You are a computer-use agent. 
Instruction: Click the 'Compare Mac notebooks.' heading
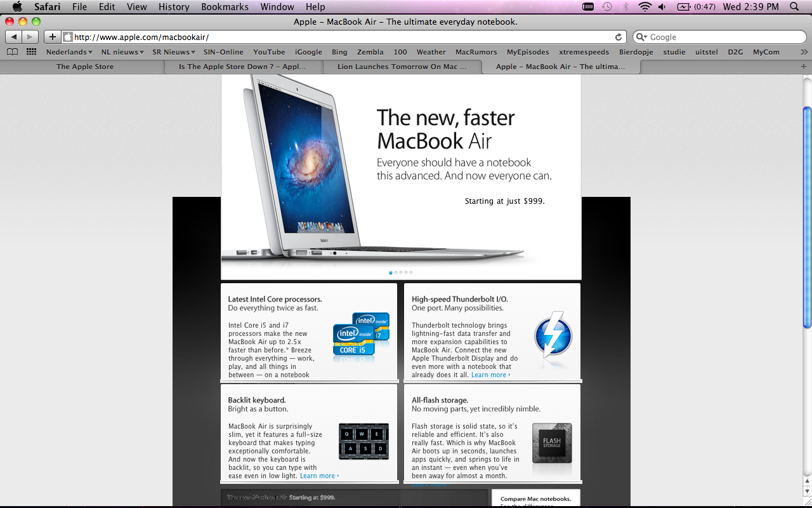[x=536, y=499]
